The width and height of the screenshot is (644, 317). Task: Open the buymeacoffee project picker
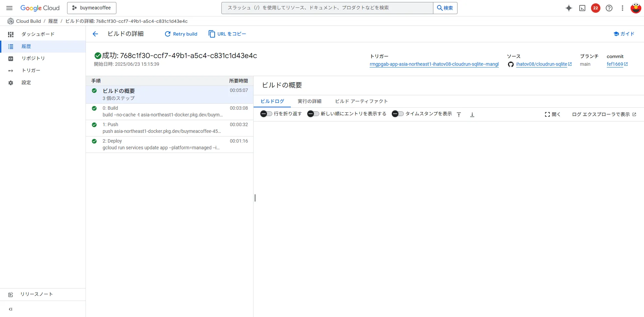click(x=92, y=8)
